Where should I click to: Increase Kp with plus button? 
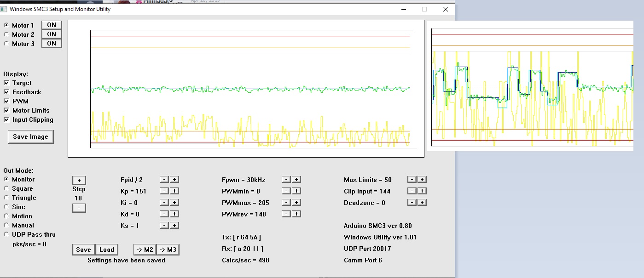pyautogui.click(x=174, y=191)
